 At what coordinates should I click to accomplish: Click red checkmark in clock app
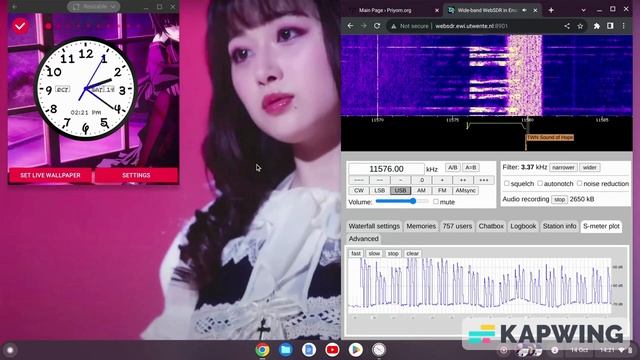click(x=20, y=26)
